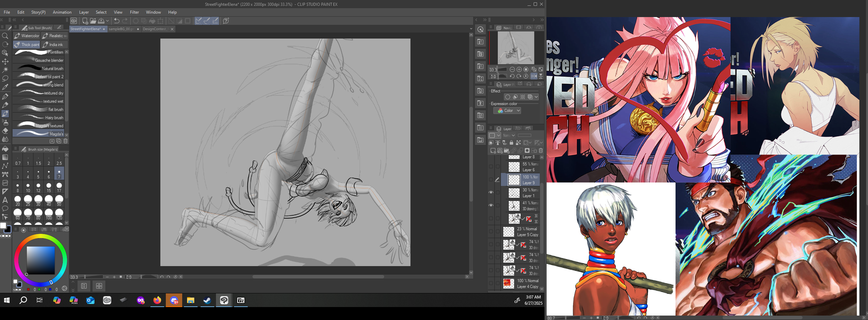
Task: Open the Brush size panel menu
Action: (15, 149)
